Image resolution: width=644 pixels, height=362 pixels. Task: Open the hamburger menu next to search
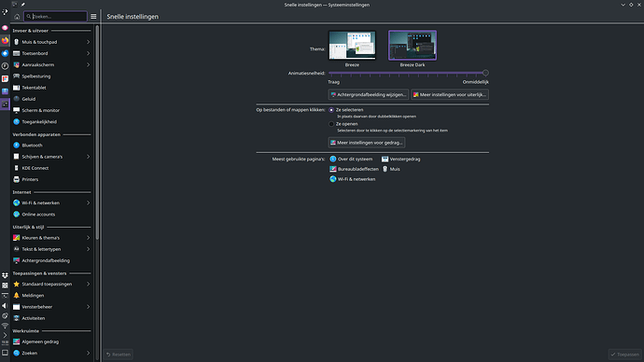pos(93,17)
